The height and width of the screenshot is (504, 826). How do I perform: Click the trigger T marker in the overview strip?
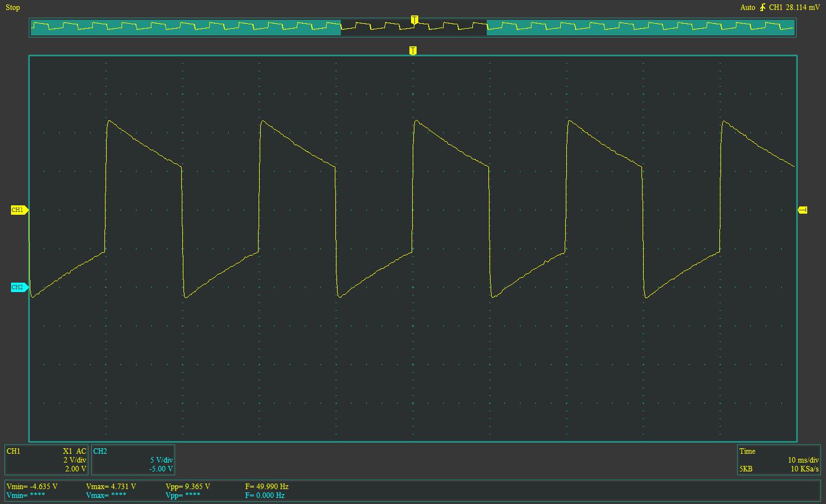tap(414, 20)
